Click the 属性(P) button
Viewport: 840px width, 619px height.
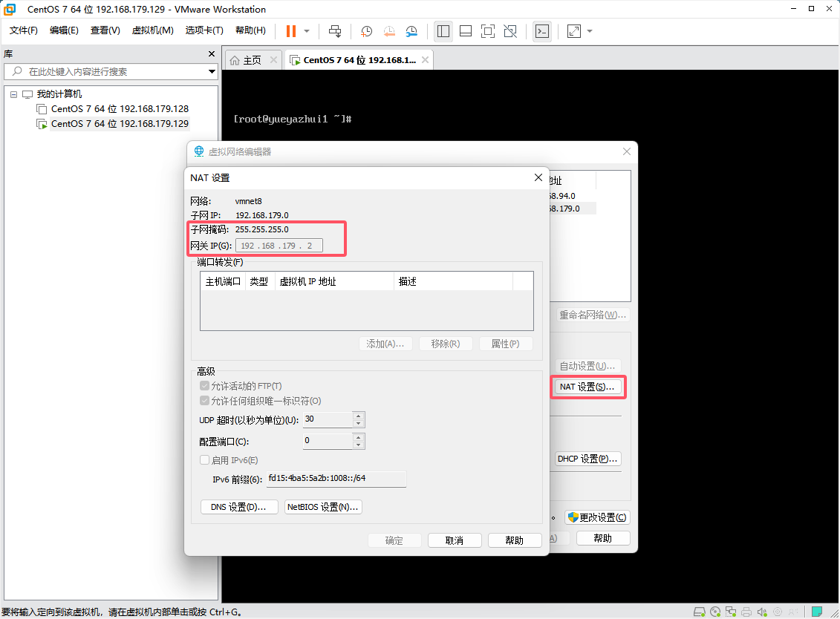[x=506, y=344]
